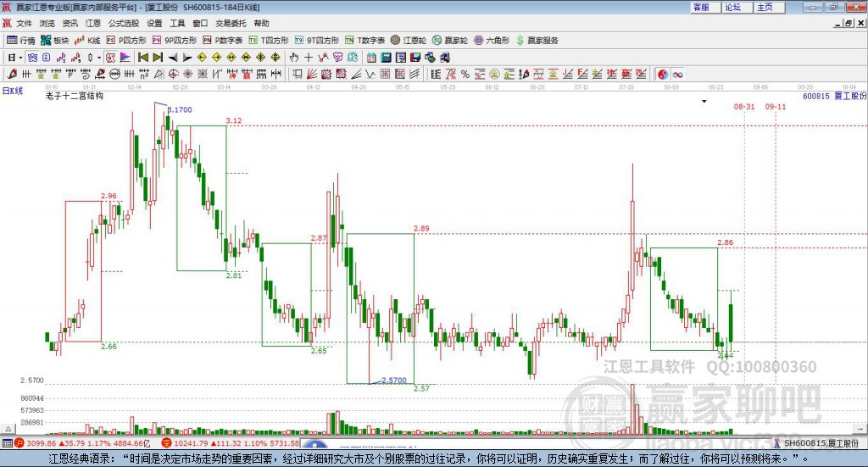Screen dimensions: 868x467
Task: Open the 文件 menu
Action: pos(24,23)
